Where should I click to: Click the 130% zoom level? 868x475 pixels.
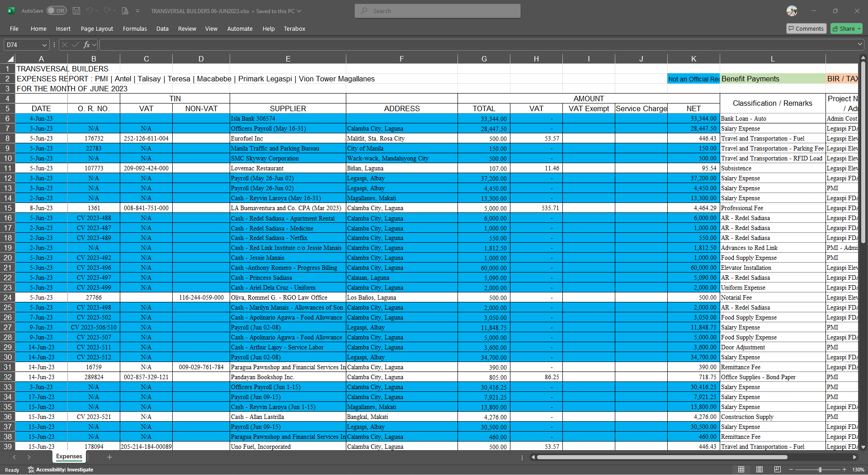(x=858, y=470)
